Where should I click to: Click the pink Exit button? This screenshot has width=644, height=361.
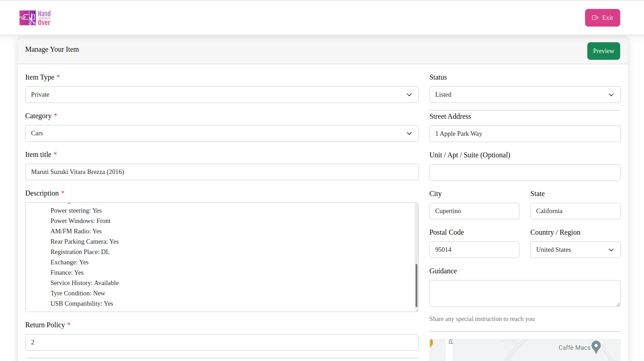pos(602,18)
